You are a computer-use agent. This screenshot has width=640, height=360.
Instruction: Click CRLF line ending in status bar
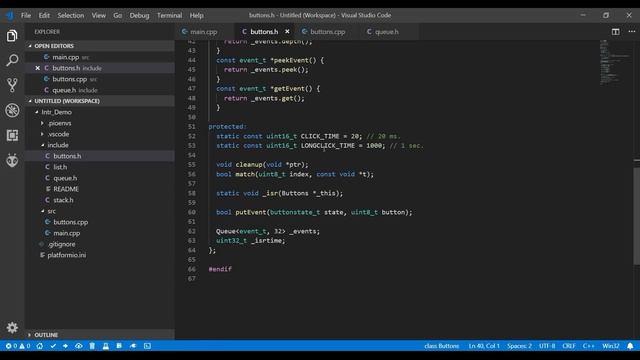pos(569,346)
